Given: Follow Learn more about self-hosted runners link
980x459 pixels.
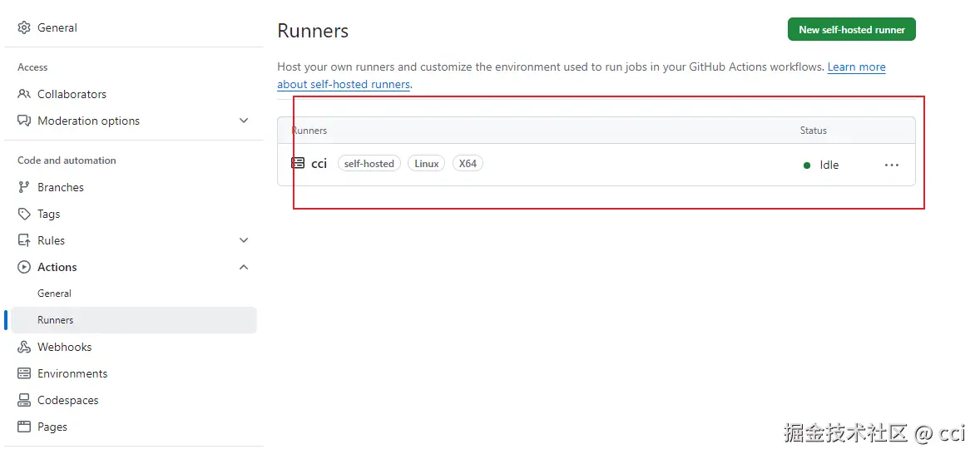Looking at the screenshot, I should [x=582, y=76].
